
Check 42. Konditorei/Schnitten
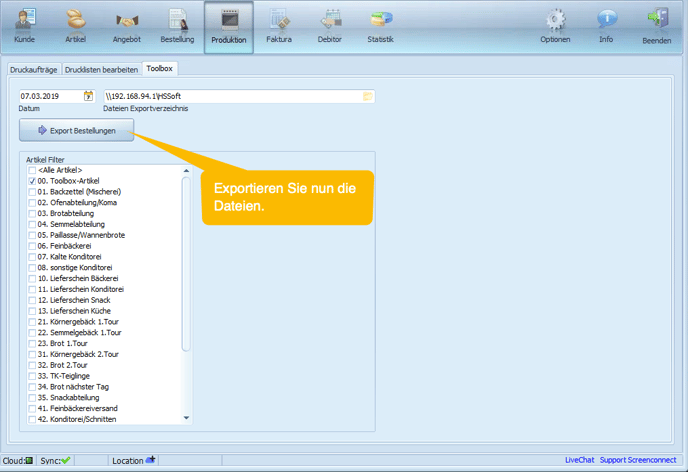click(x=32, y=419)
